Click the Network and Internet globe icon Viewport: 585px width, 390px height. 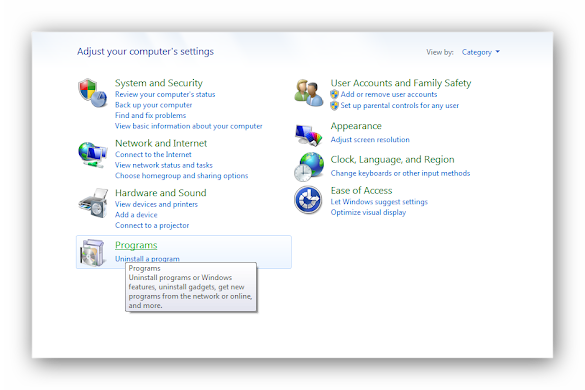point(93,155)
